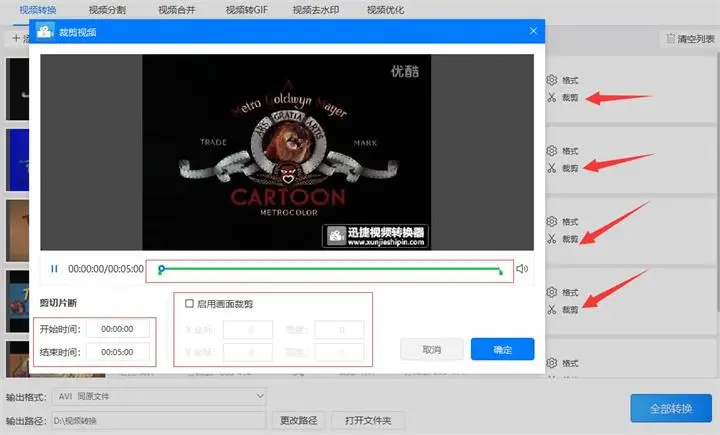Click the MGM Cartoon video preview frame
This screenshot has height=435, width=720.
click(x=287, y=152)
